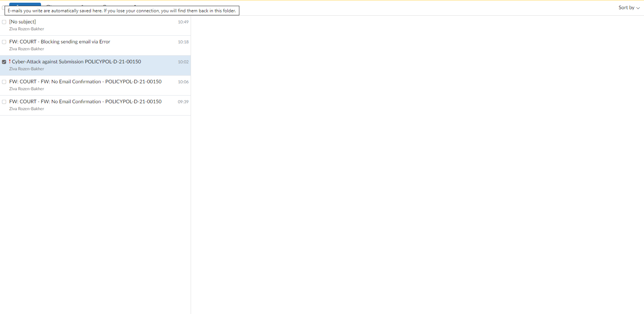Tick checkbox of the 09:39 No Email Confirmation email
Image resolution: width=644 pixels, height=314 pixels.
coord(4,102)
